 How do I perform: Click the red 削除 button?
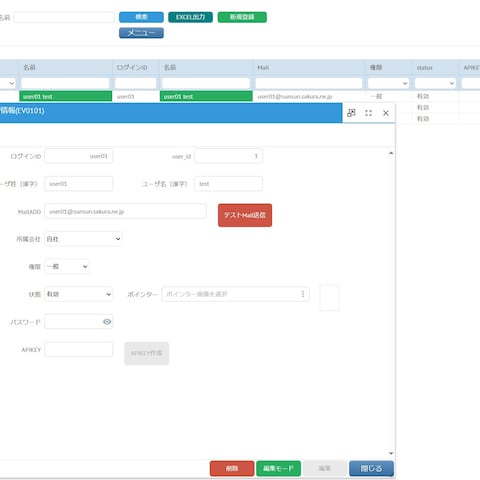coord(232,469)
